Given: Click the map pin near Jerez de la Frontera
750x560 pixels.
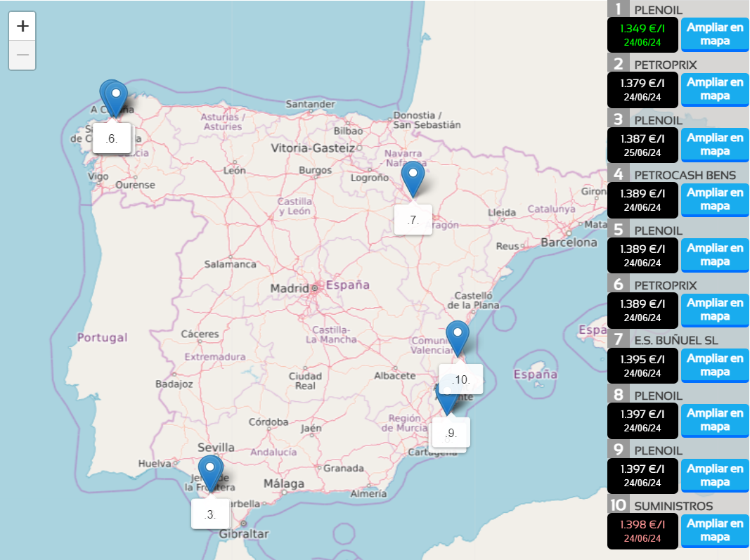Looking at the screenshot, I should (210, 471).
